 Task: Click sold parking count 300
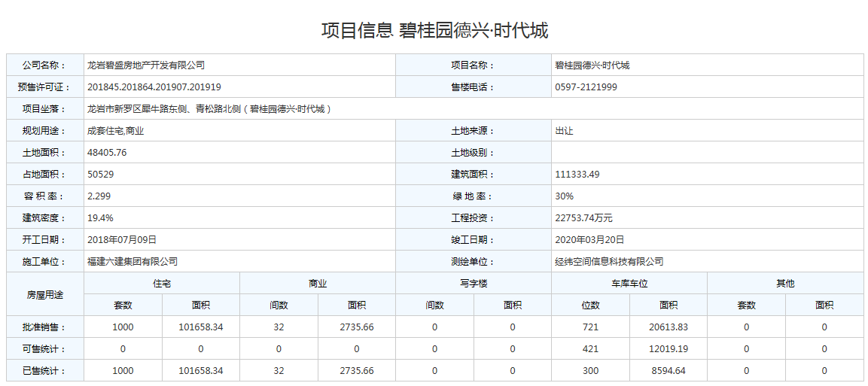[x=591, y=370]
